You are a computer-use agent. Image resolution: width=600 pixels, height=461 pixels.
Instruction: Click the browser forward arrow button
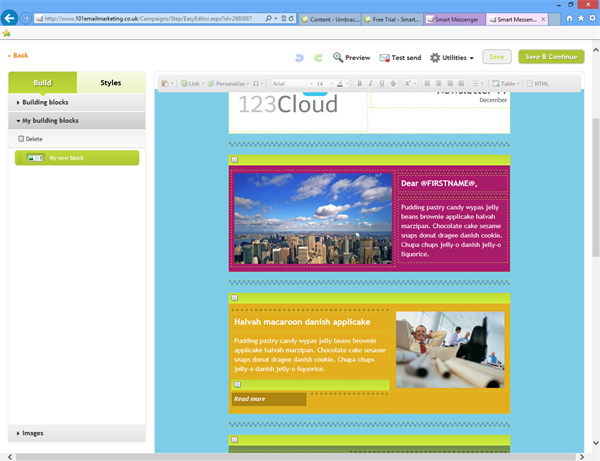tap(26, 18)
